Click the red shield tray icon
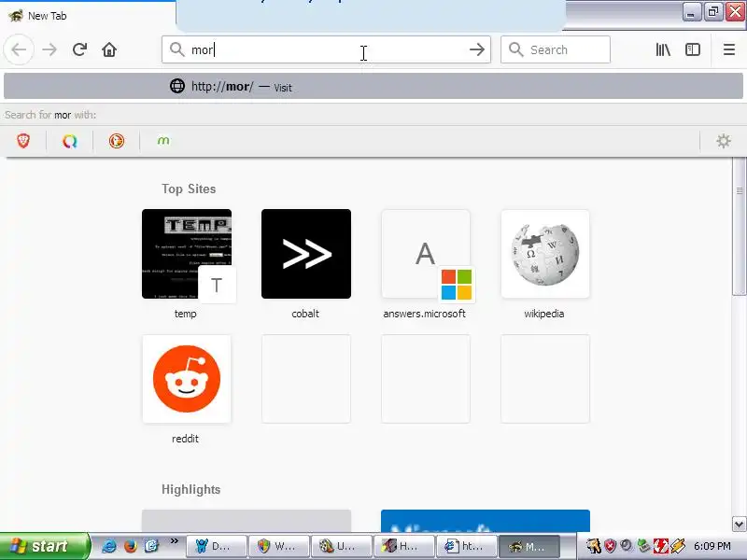The image size is (747, 560). pyautogui.click(x=611, y=546)
